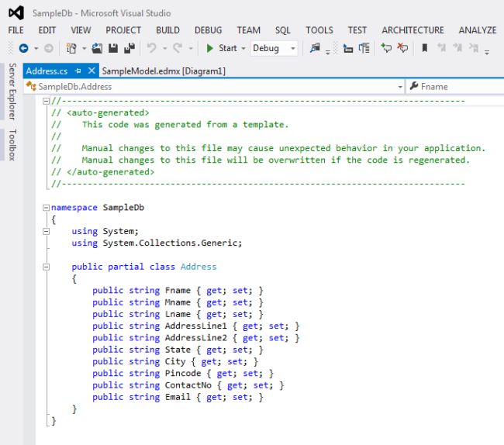The height and width of the screenshot is (445, 504).
Task: Open the Toolbox side panel
Action: pyautogui.click(x=12, y=145)
